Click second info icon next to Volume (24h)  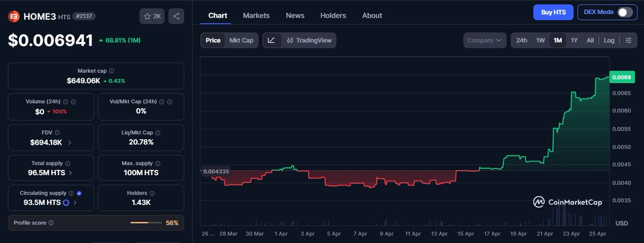[73, 102]
